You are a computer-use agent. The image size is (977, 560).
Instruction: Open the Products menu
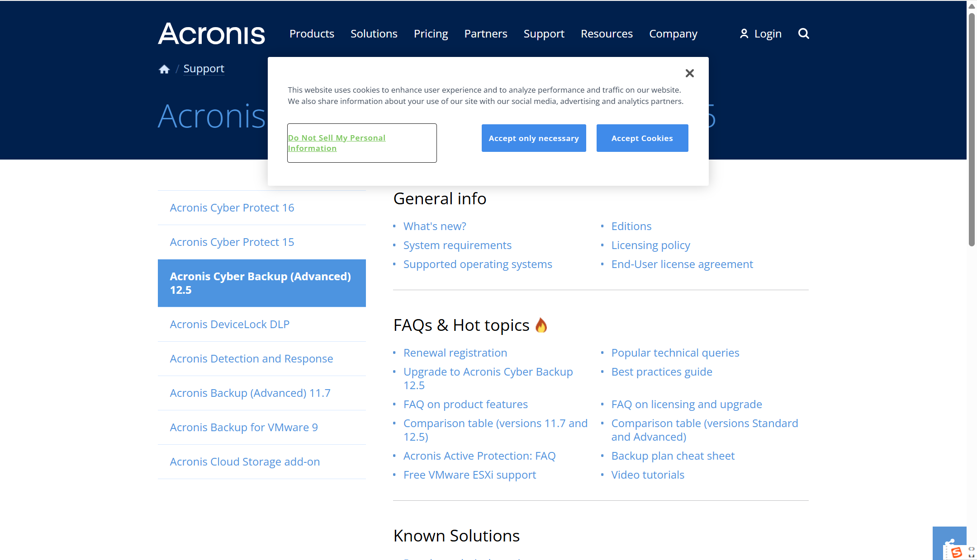click(312, 34)
